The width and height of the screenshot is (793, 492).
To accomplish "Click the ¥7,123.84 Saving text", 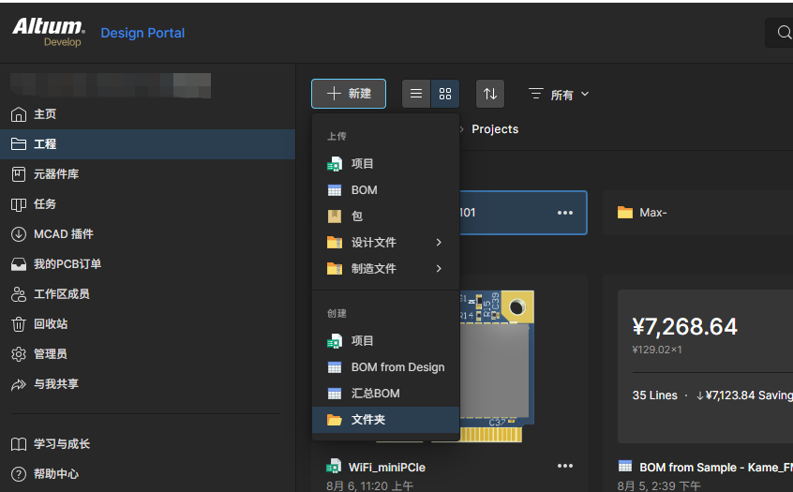I will tap(744, 395).
